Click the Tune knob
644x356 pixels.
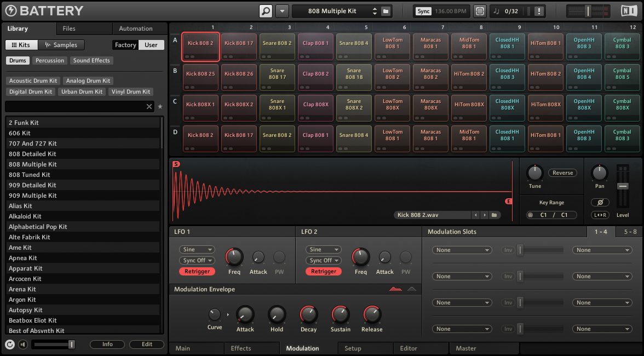[534, 173]
